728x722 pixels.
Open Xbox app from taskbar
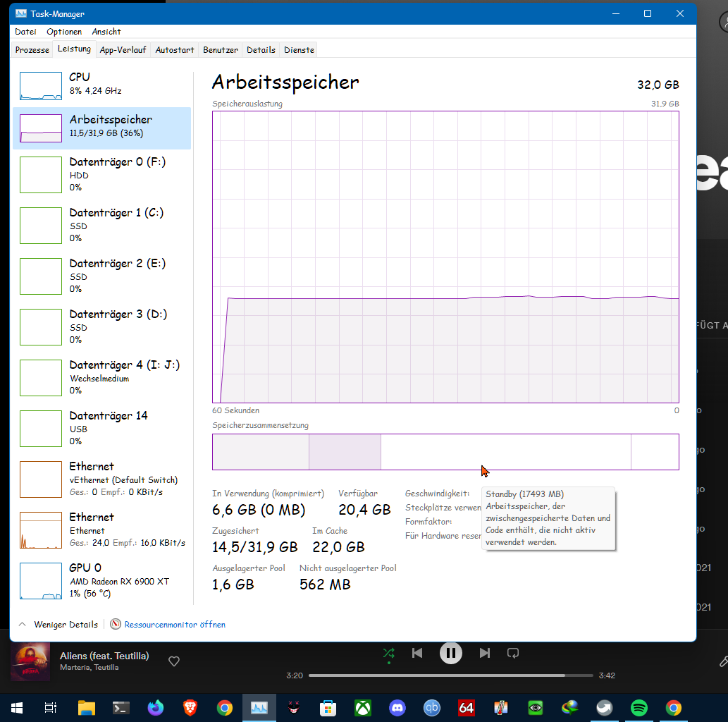[363, 708]
